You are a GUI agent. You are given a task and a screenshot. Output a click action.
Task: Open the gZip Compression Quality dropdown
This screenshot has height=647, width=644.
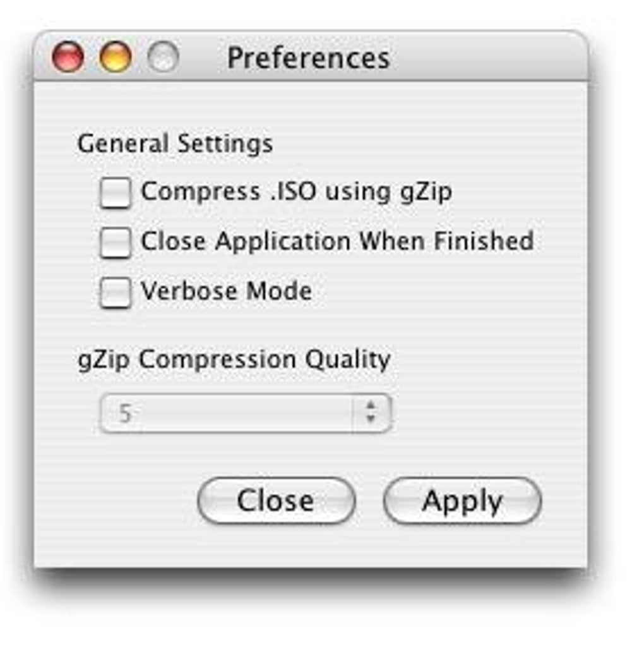coord(245,414)
